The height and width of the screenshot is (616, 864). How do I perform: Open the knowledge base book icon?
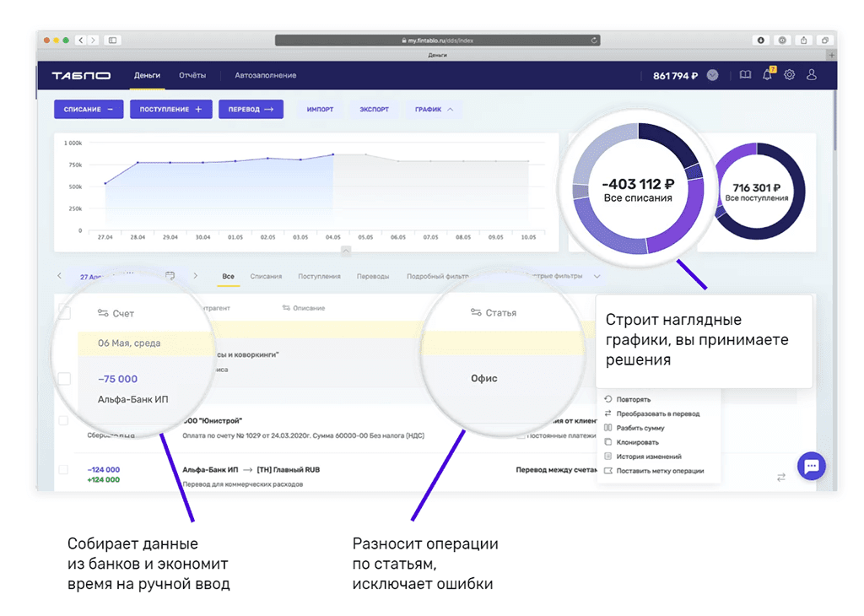click(744, 75)
